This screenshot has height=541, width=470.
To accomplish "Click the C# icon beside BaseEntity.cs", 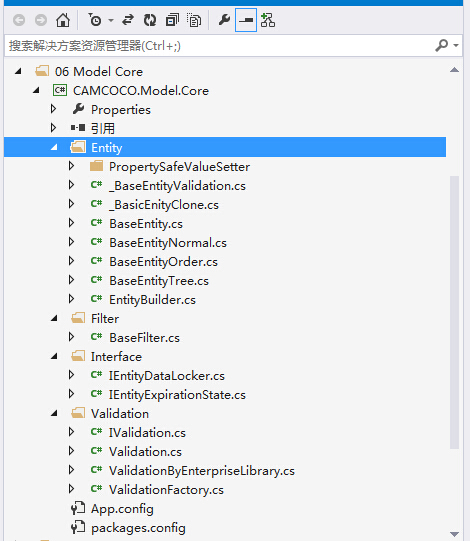I will point(96,223).
